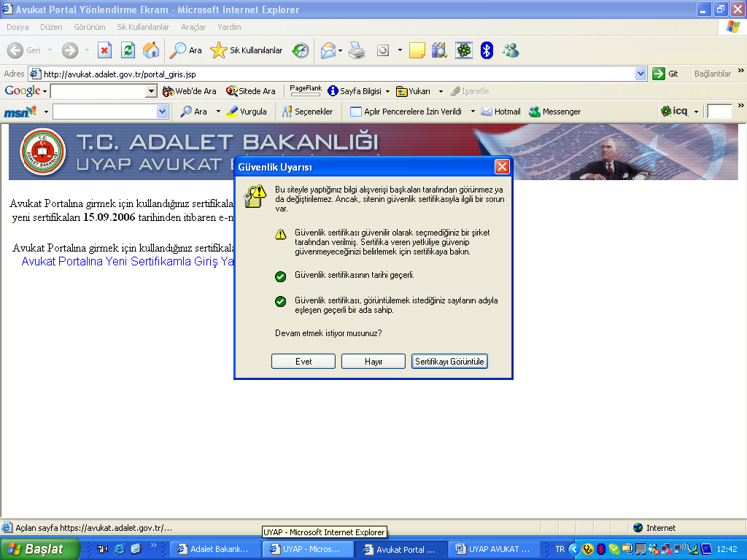Click Vurgula highlighter button
This screenshot has height=560, width=747.
coord(247,112)
